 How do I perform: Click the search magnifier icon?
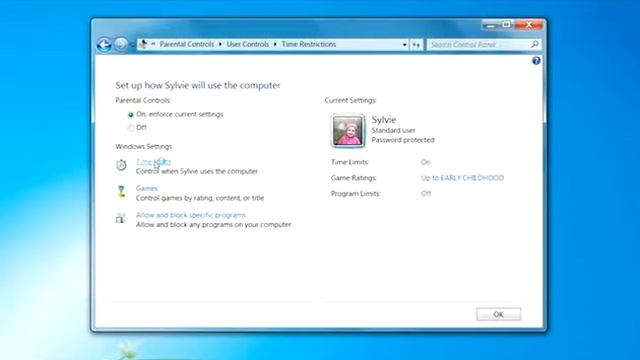tap(535, 44)
